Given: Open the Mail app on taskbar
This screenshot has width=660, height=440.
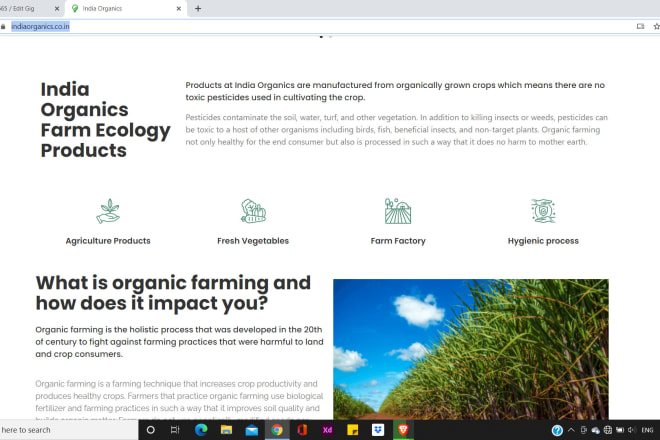Looking at the screenshot, I should [252, 430].
